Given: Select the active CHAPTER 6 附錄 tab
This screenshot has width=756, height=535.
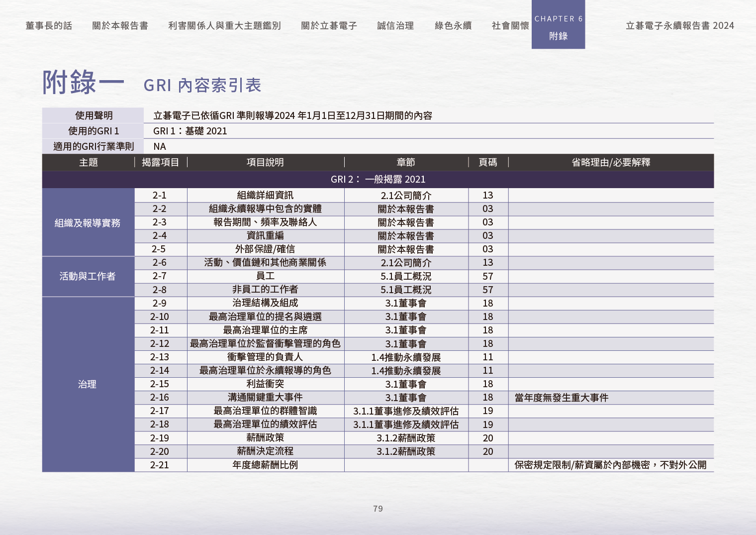Looking at the screenshot, I should click(558, 24).
